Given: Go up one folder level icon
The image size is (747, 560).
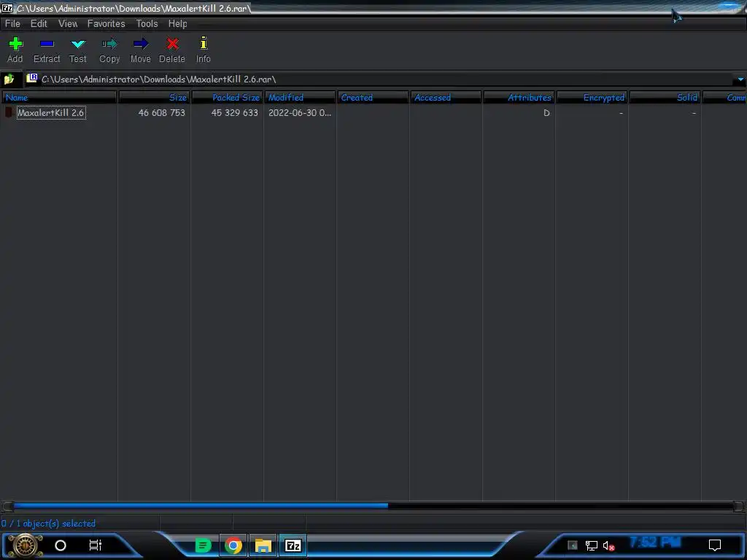Looking at the screenshot, I should coord(9,79).
